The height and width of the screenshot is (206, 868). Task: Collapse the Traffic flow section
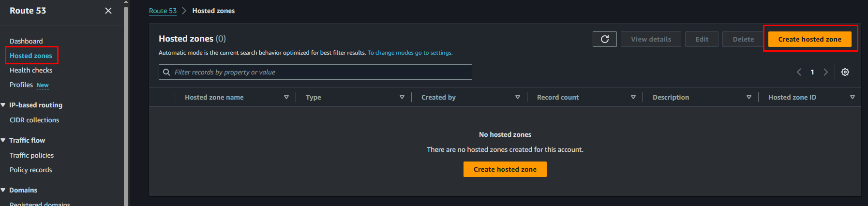click(3, 140)
